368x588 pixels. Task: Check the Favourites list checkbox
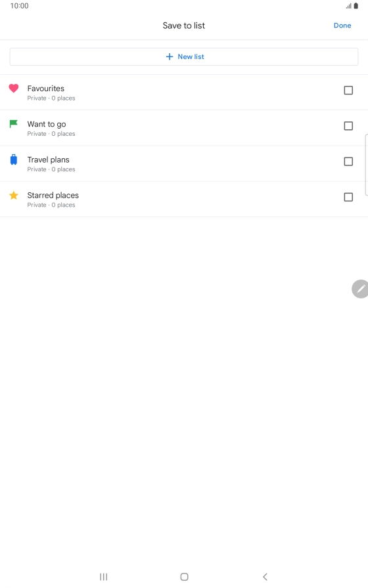(348, 91)
